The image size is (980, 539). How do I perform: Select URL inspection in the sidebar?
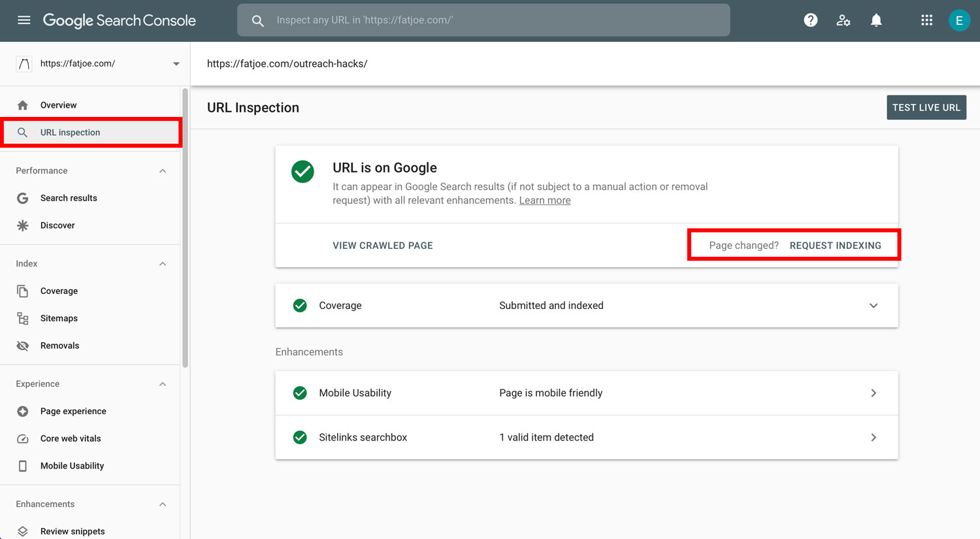[x=91, y=133]
